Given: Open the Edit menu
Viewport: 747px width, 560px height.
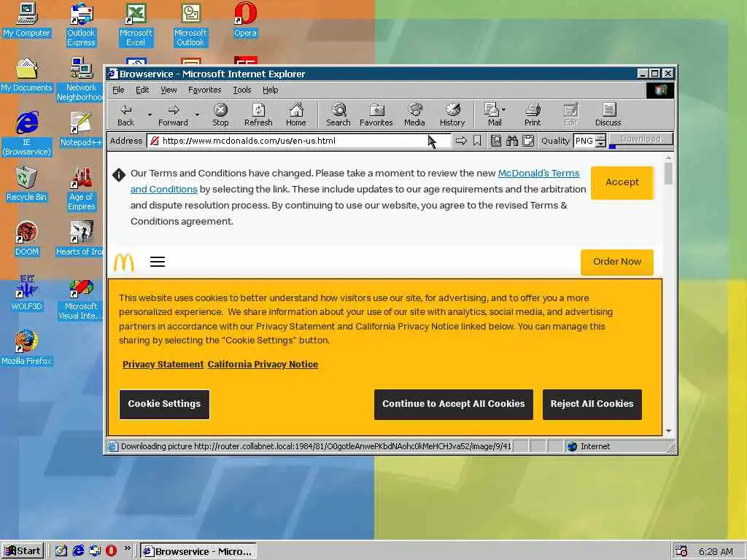Looking at the screenshot, I should 142,90.
